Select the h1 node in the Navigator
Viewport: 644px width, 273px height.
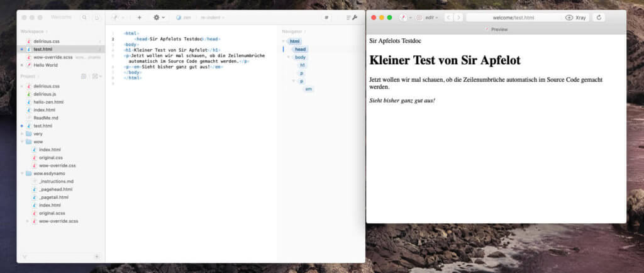[x=302, y=65]
